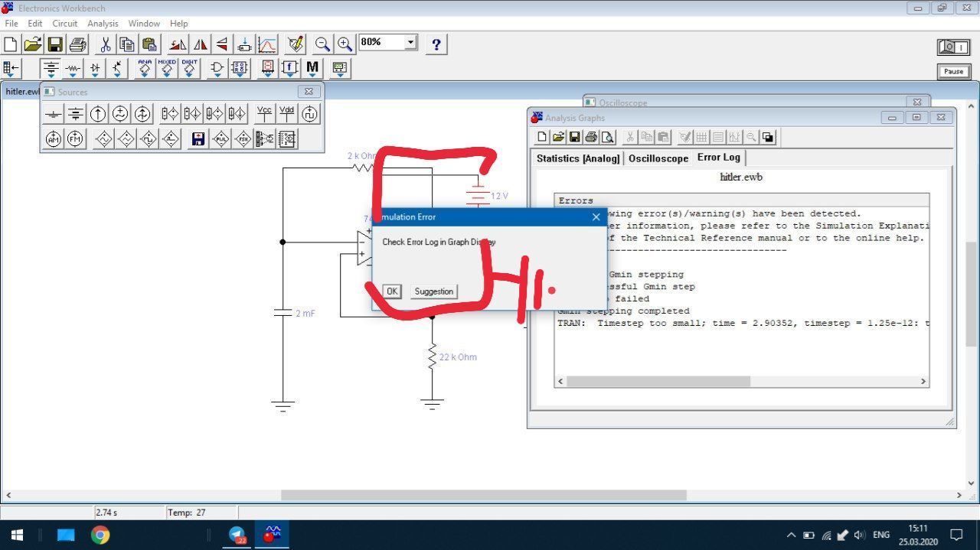Pick the Vcc voltage source
The image size is (980, 550).
click(x=265, y=114)
